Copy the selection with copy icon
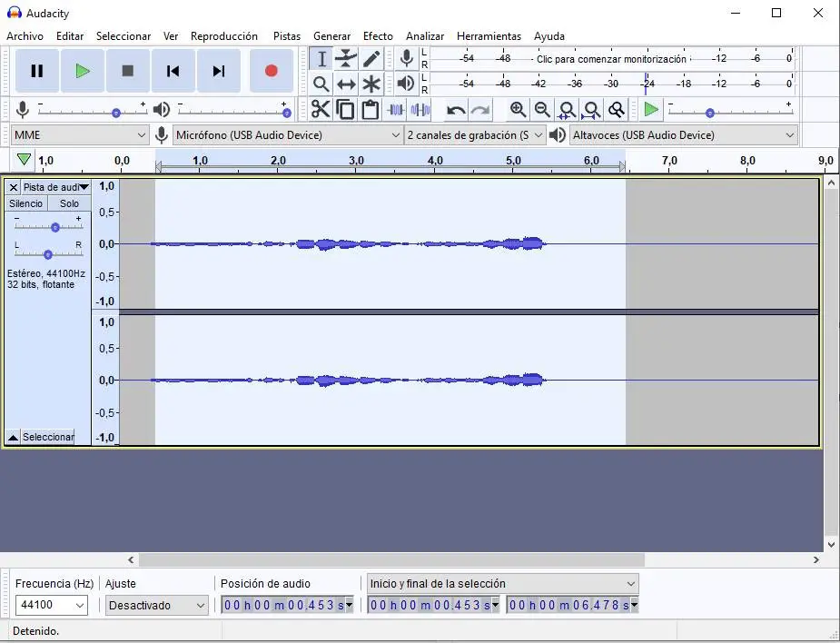The image size is (840, 643). [x=346, y=109]
